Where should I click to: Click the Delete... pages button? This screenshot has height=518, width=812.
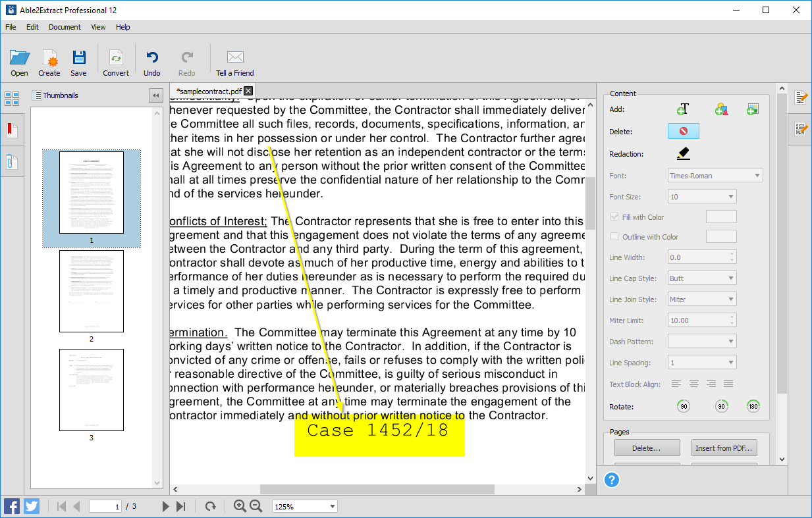coord(647,448)
